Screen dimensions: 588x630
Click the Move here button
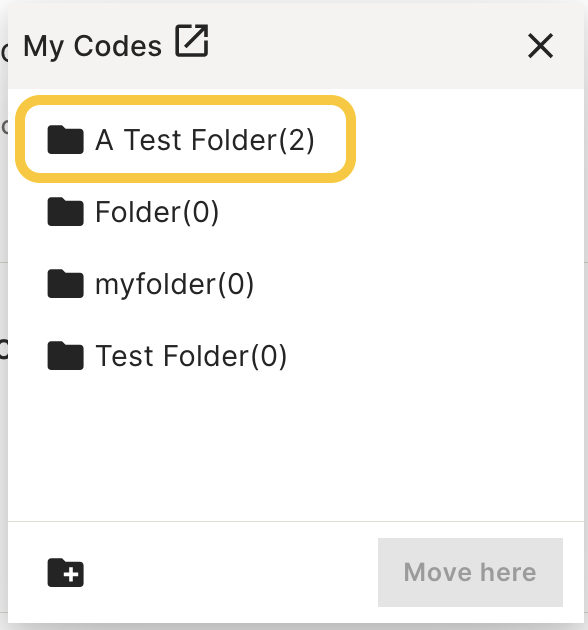coord(470,572)
